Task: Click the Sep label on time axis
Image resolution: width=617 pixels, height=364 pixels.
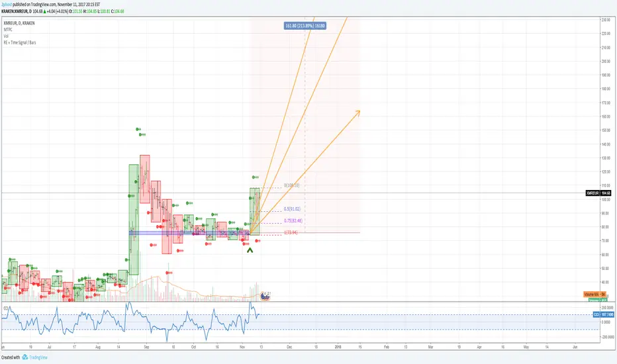Action: click(x=146, y=347)
